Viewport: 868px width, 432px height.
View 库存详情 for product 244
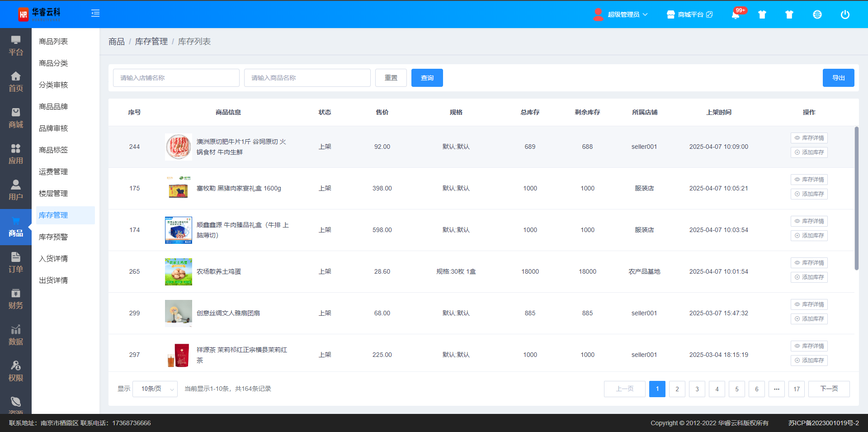809,138
